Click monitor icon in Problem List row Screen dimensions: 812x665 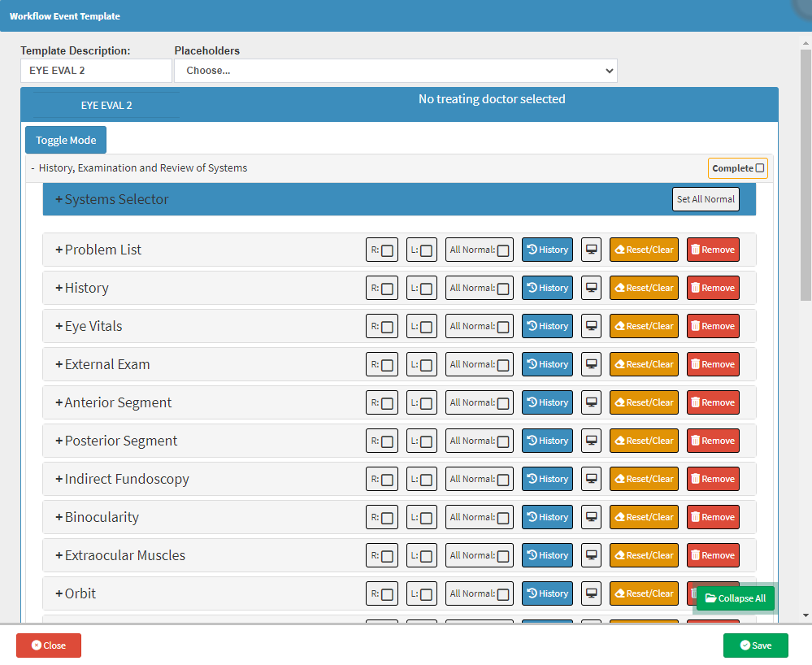click(x=591, y=250)
